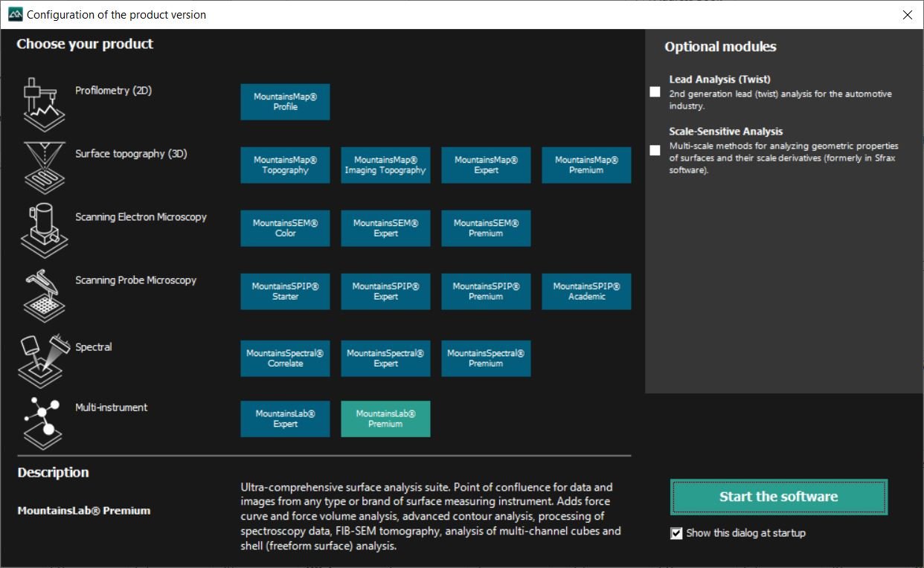Viewport: 924px width, 568px height.
Task: Click the Scale-Sensitive Analysis title text
Action: coord(726,132)
